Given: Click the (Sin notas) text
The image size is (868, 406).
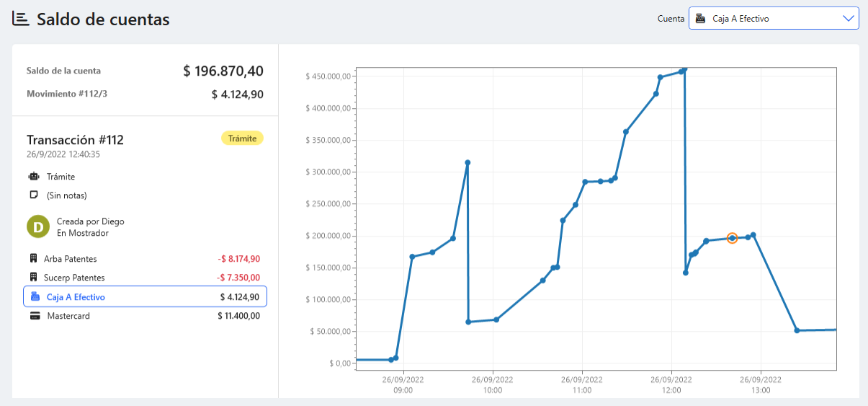Looking at the screenshot, I should click(66, 195).
